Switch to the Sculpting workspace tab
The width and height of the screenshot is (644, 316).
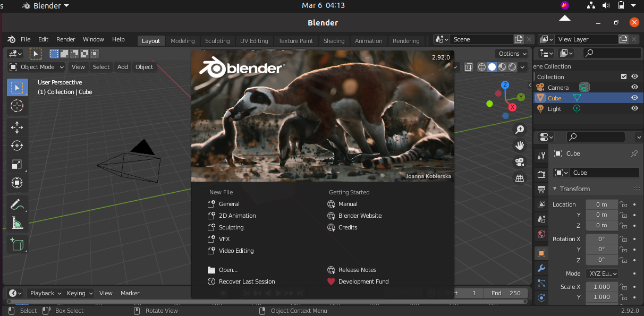tap(217, 41)
